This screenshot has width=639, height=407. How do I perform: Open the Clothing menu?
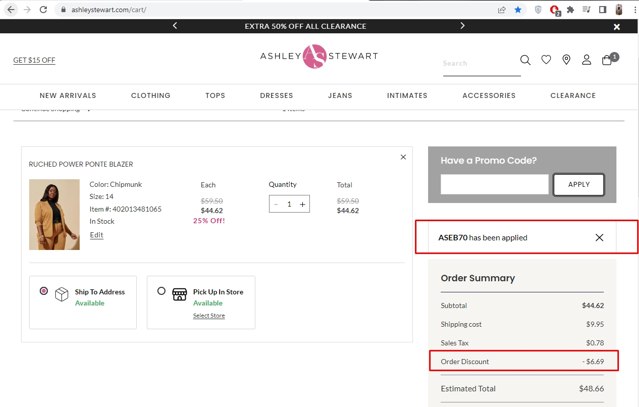(x=151, y=95)
